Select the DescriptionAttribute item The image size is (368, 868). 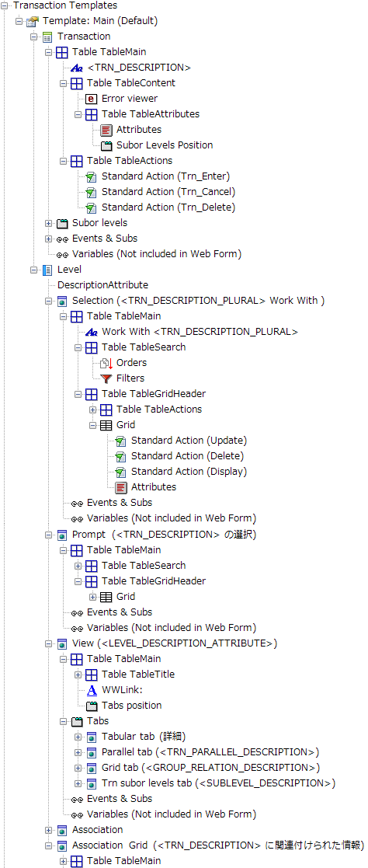103,285
